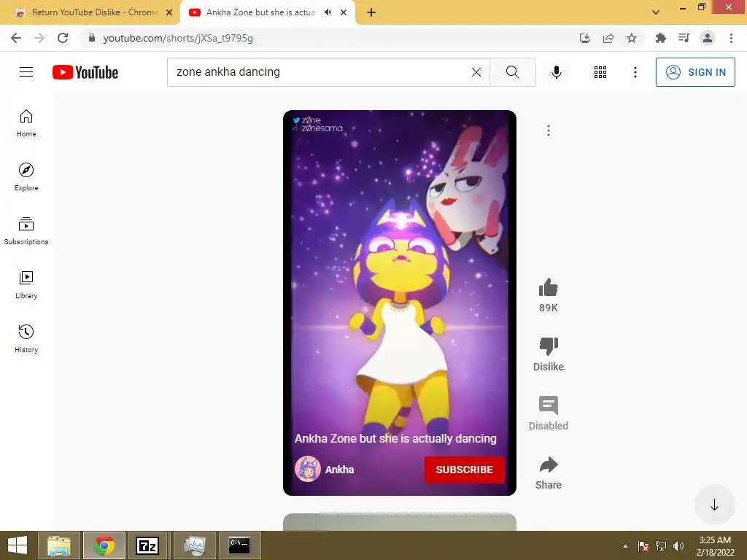Mute the tab via speaker icon
Viewport: 747px width, 560px height.
328,12
